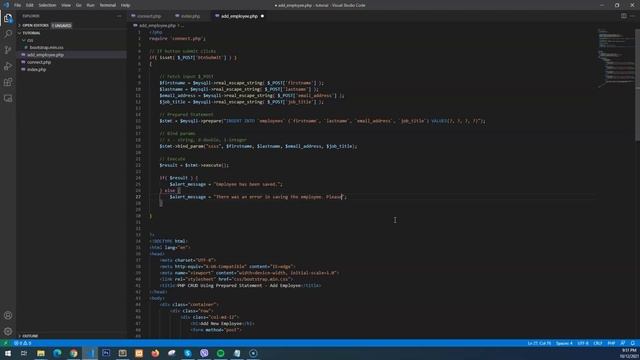The image size is (640, 360).
Task: Open the Selection menu
Action: click(47, 5)
